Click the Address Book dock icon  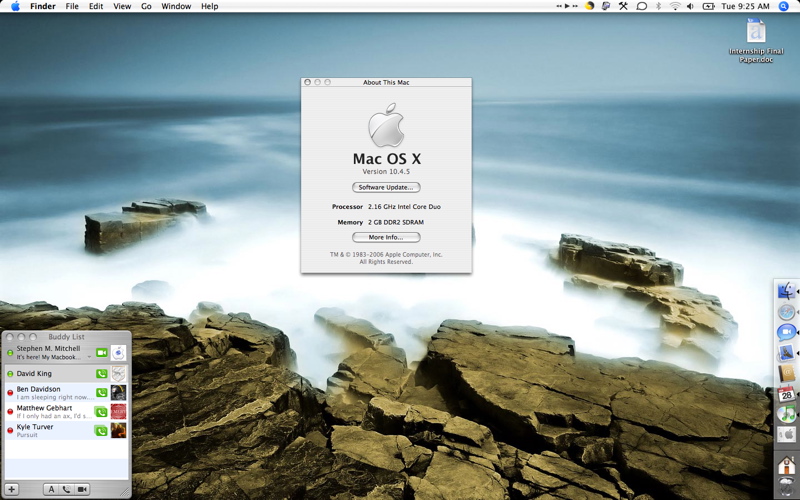pyautogui.click(x=786, y=373)
